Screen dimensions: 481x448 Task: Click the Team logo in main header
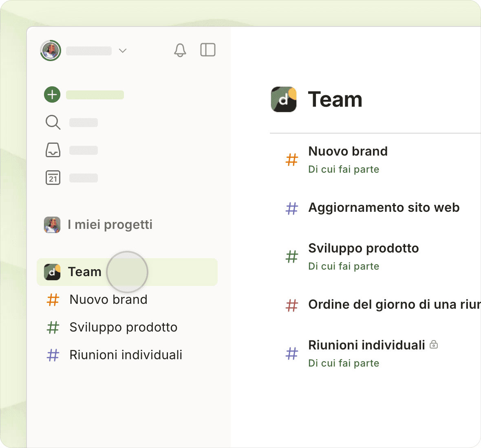[284, 99]
